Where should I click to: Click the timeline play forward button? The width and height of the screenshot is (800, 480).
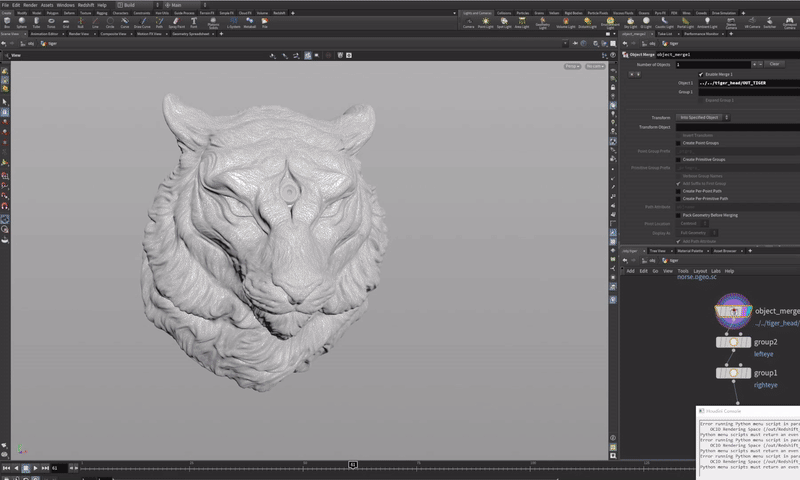point(35,468)
